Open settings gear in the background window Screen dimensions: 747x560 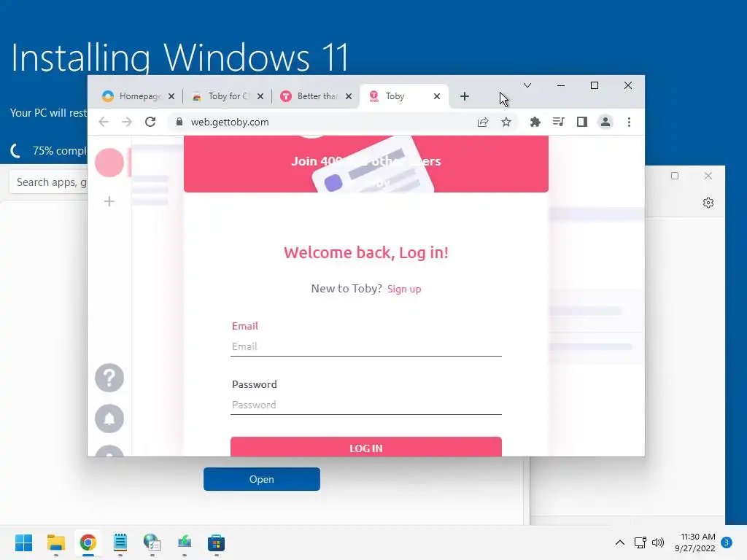(x=708, y=203)
